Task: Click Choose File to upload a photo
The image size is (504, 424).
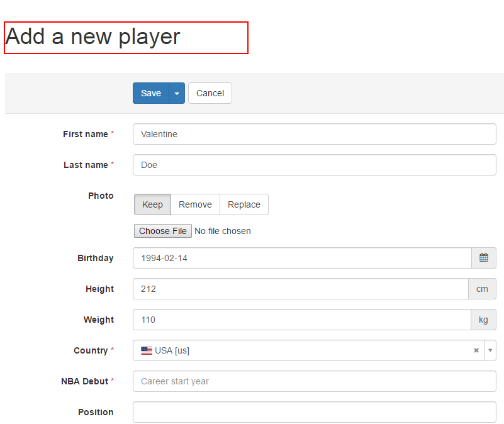Action: (162, 230)
